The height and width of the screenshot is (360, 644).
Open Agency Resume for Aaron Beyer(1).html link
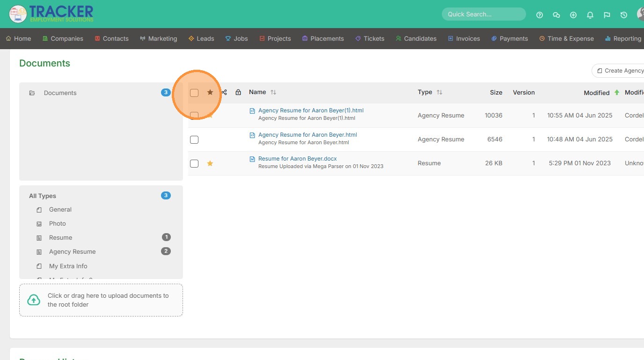coord(311,110)
